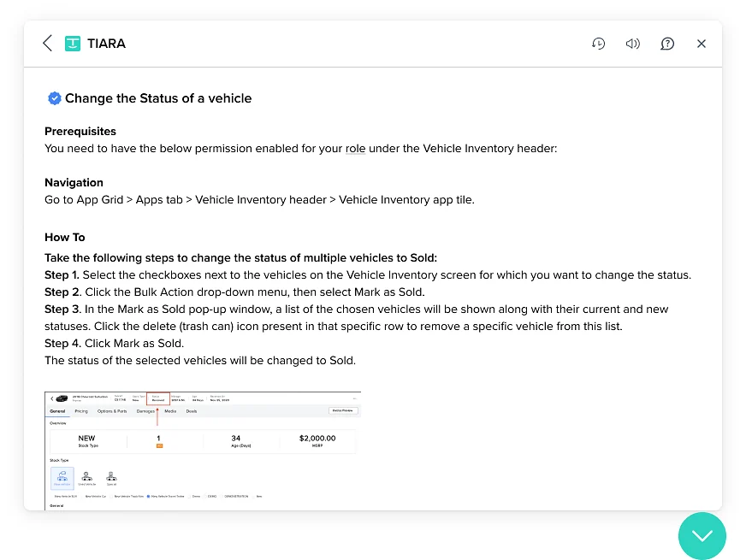Click the blue verified badge icon

click(x=54, y=98)
